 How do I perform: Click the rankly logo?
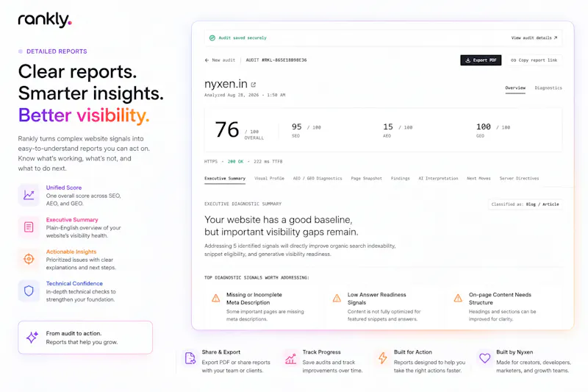pyautogui.click(x=45, y=20)
